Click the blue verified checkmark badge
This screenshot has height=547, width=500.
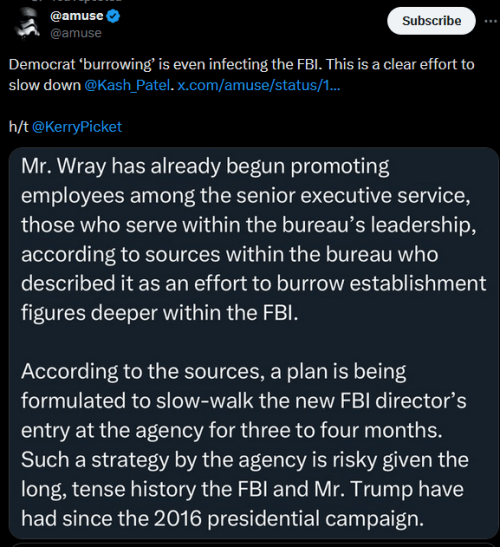pyautogui.click(x=113, y=16)
